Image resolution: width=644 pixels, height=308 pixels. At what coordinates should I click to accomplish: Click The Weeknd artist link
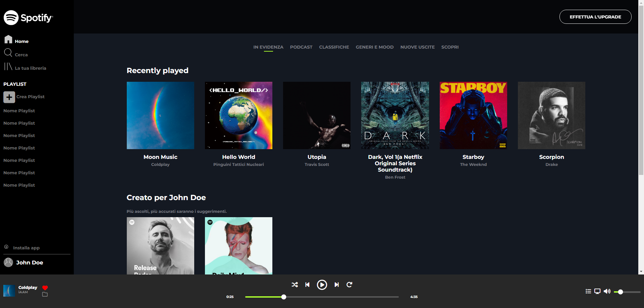tap(473, 165)
